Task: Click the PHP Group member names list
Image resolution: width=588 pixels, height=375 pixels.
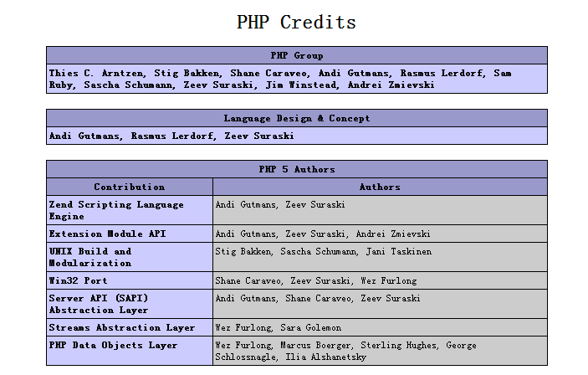Action: 279,79
